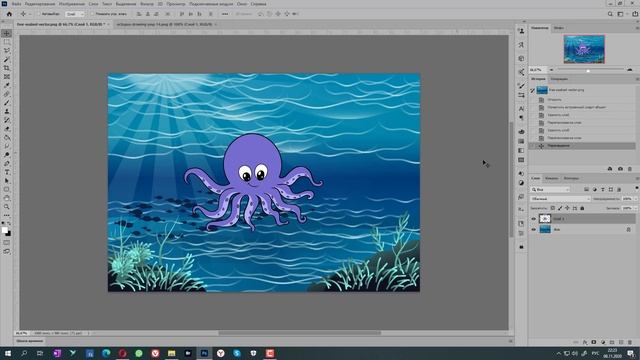Toggle lock image pixels brush icon

(560, 208)
